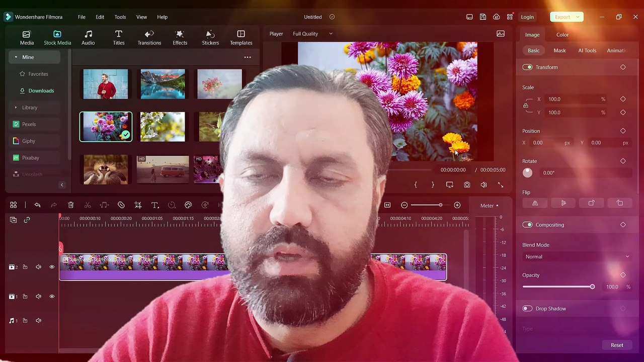Zoom in timeline with plus icon
Image resolution: width=644 pixels, height=362 pixels.
[x=457, y=205]
